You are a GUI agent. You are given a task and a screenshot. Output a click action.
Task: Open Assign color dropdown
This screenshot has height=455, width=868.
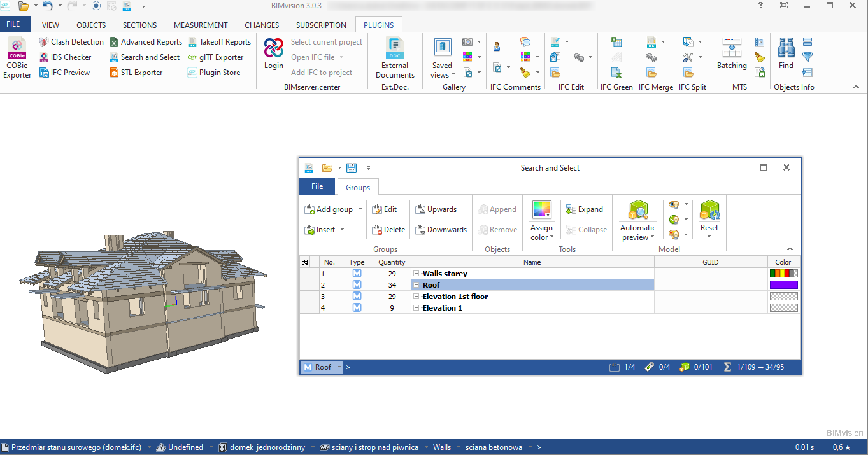(x=541, y=233)
